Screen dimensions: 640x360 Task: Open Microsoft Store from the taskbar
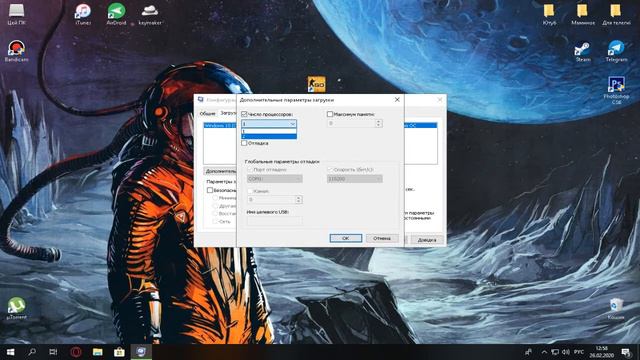point(119,352)
